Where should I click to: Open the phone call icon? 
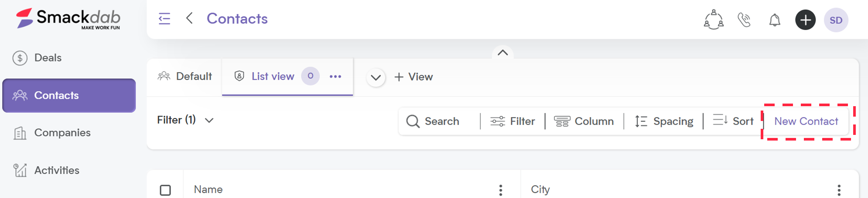[744, 20]
